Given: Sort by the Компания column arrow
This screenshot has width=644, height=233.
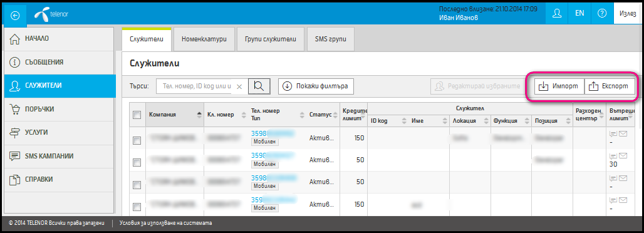Looking at the screenshot, I should (x=200, y=115).
